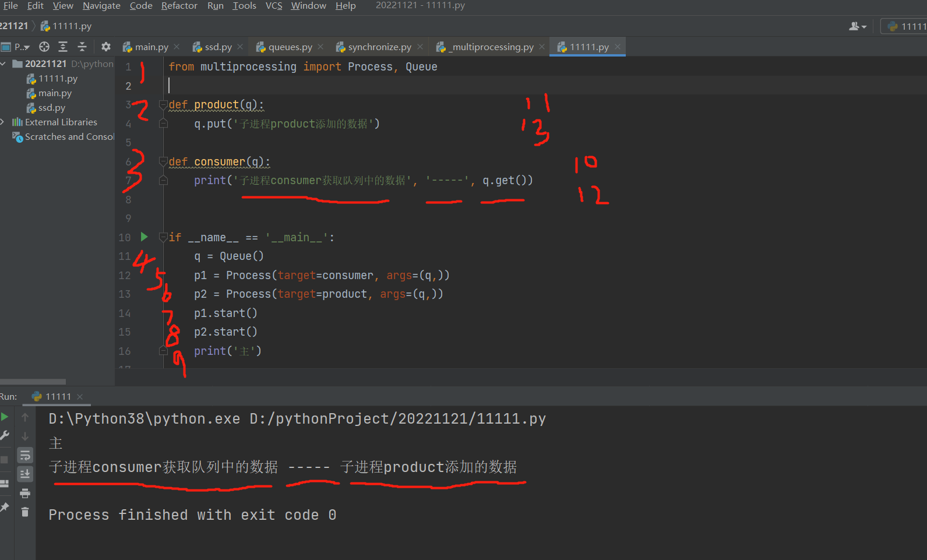Viewport: 927px width, 560px height.
Task: Clear all console output with trash icon
Action: (x=25, y=512)
